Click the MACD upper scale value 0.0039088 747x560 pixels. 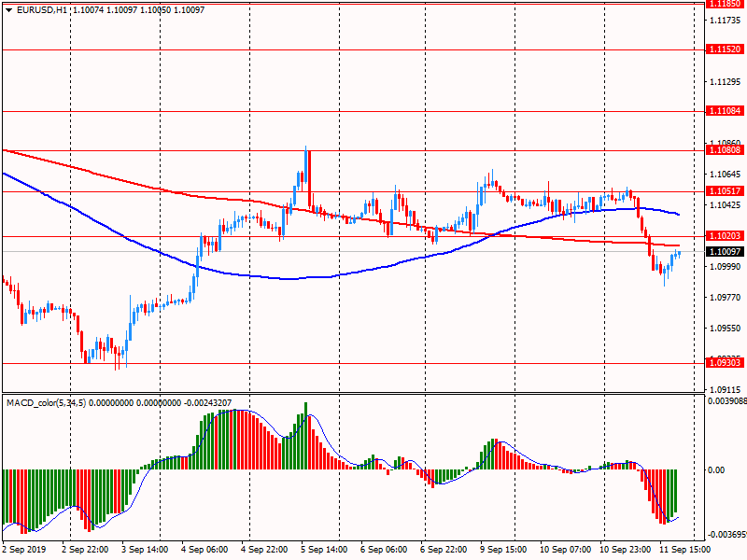click(727, 401)
